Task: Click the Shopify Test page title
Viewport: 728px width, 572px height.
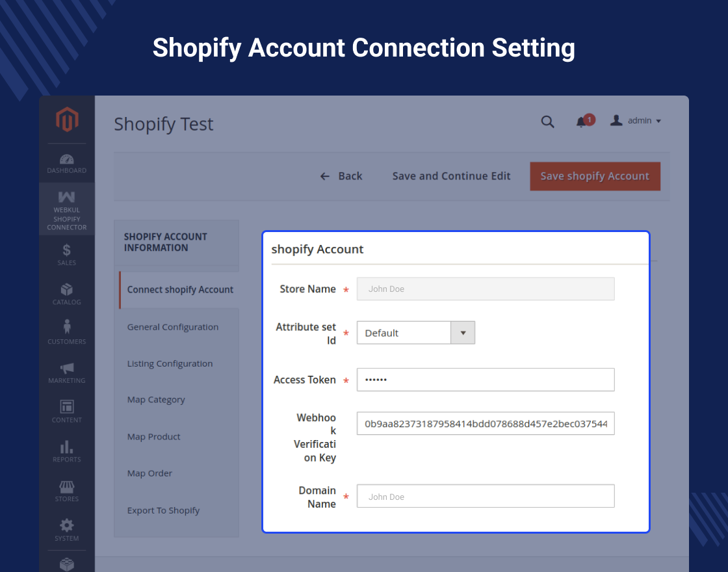Action: coord(164,124)
